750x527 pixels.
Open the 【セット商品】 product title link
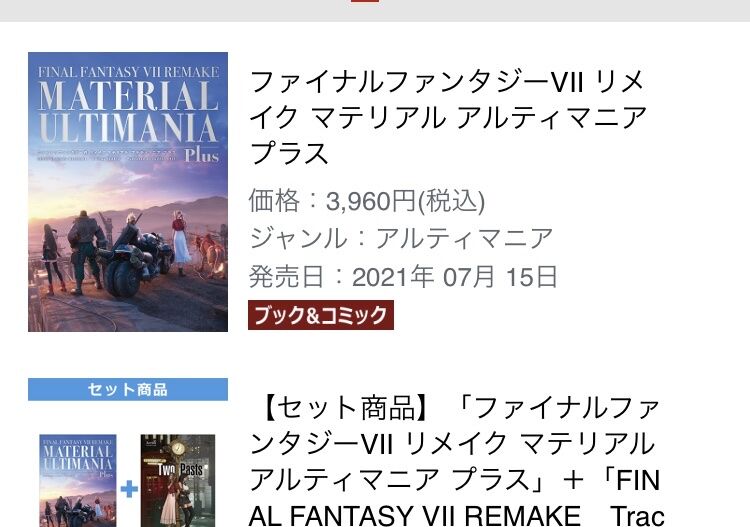(456, 462)
